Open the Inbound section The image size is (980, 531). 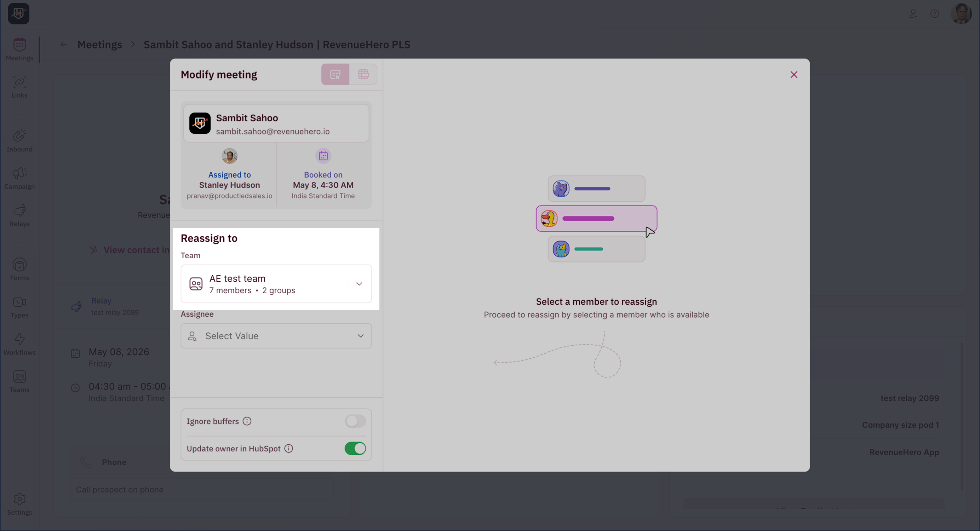19,141
